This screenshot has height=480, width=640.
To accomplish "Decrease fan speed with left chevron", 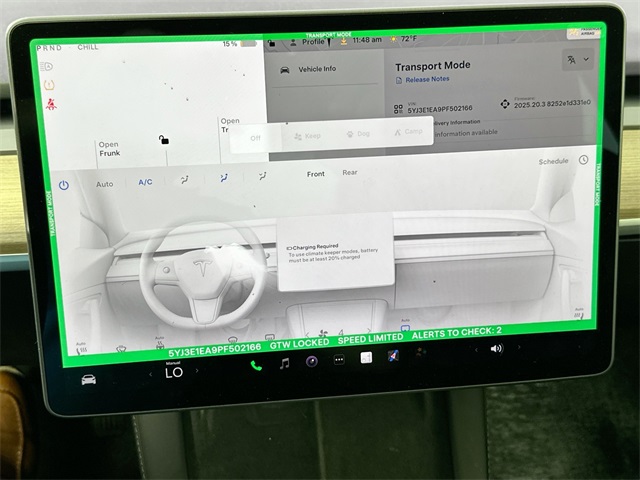I will click(x=307, y=334).
